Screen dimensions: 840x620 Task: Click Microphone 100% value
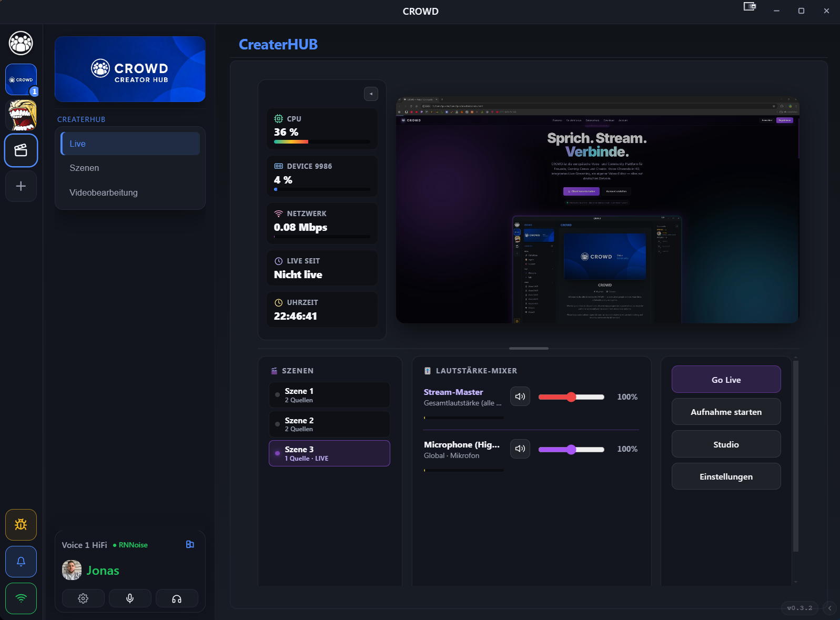627,449
